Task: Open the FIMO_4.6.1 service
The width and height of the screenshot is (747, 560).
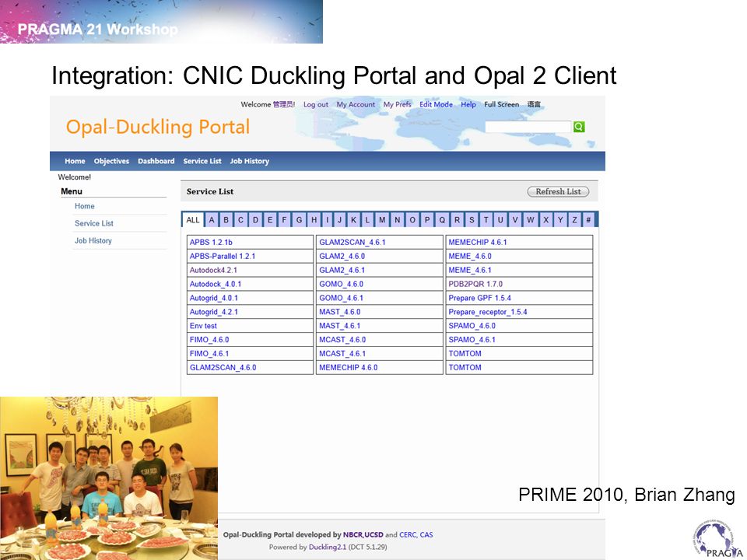Action: pos(209,353)
